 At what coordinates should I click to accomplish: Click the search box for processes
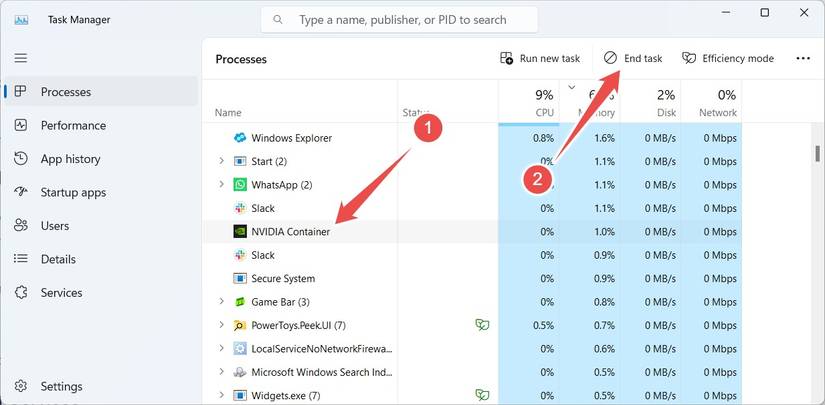(399, 19)
